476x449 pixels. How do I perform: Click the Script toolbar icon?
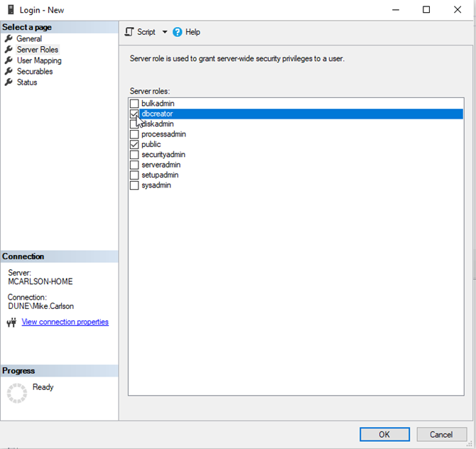[129, 32]
